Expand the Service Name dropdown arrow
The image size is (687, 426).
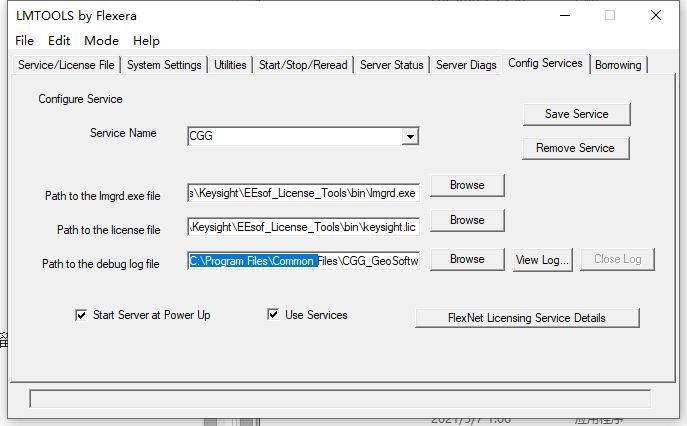pyautogui.click(x=410, y=136)
